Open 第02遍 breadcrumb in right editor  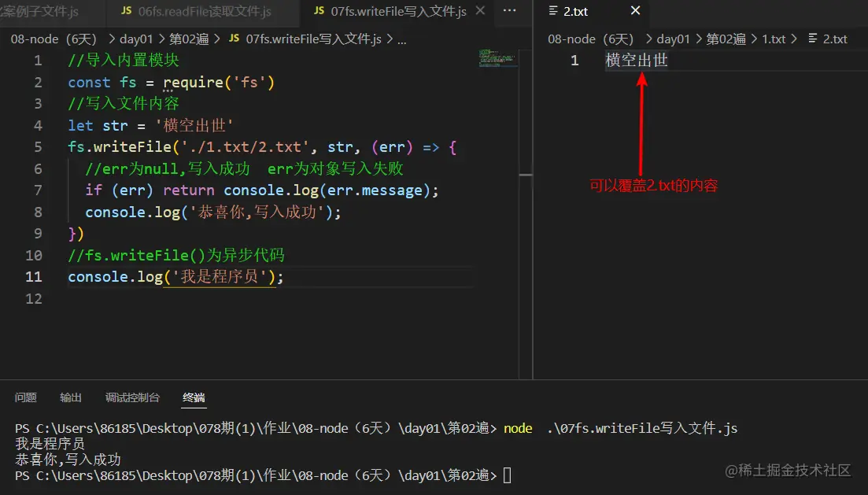[x=726, y=39]
